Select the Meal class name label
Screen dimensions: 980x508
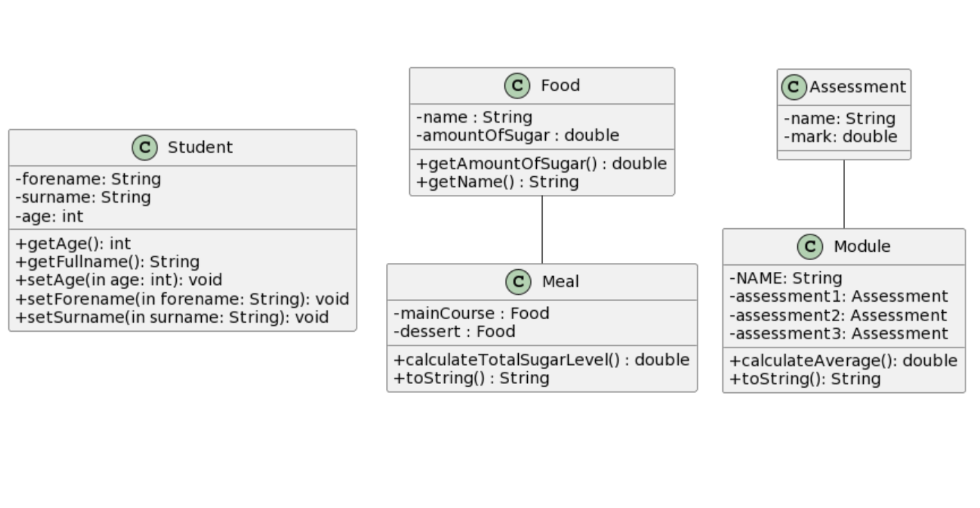pos(560,282)
